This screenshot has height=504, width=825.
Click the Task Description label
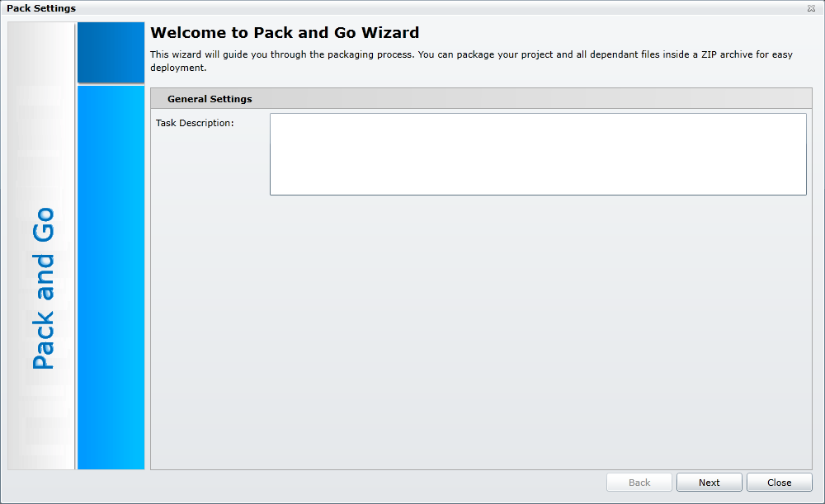pos(195,124)
